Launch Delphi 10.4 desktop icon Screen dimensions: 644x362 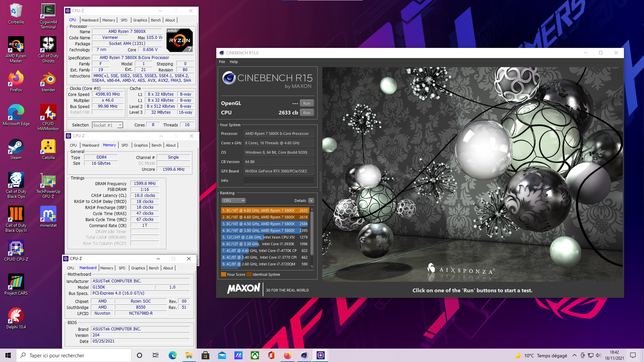tap(16, 318)
